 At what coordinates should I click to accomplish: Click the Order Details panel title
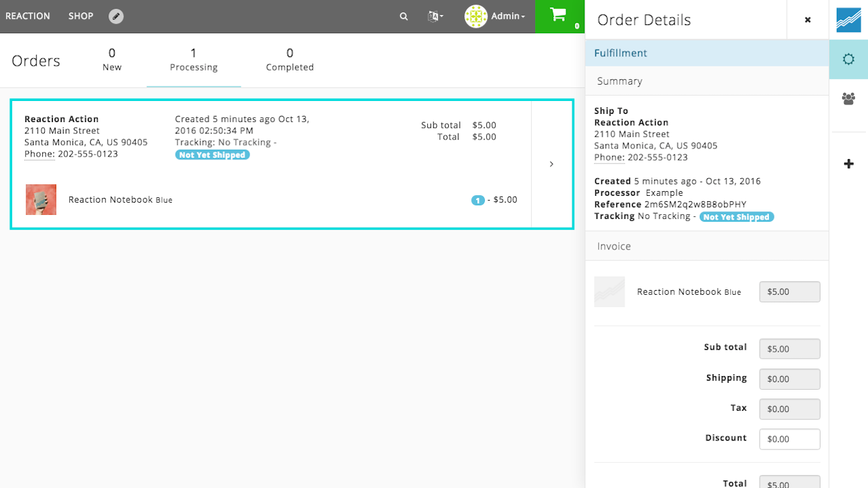click(x=644, y=20)
